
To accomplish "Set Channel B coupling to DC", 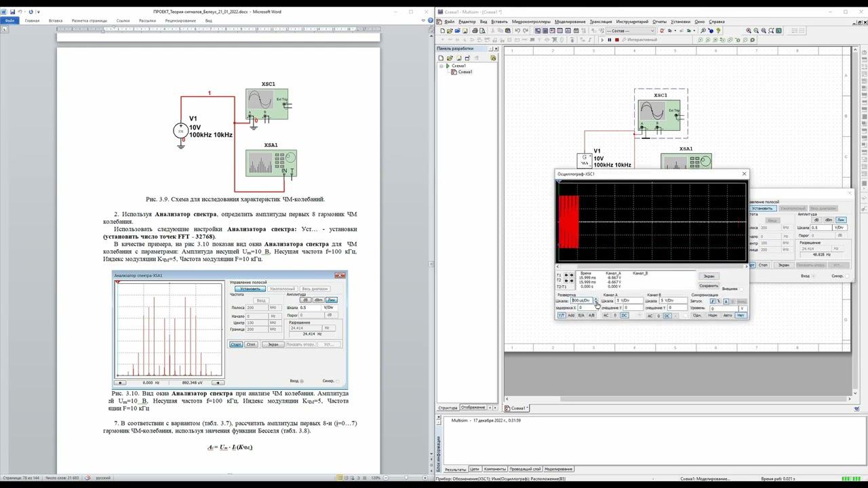I will 667,316.
